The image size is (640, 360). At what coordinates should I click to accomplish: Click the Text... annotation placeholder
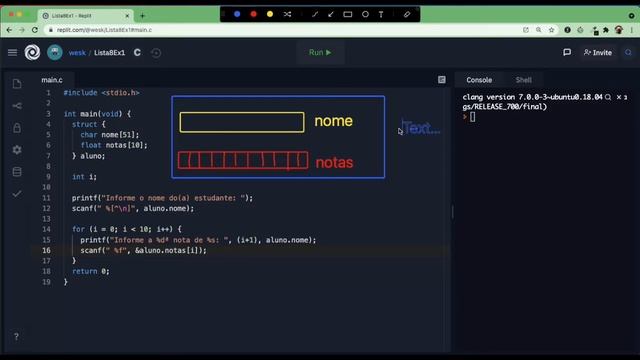coord(422,129)
